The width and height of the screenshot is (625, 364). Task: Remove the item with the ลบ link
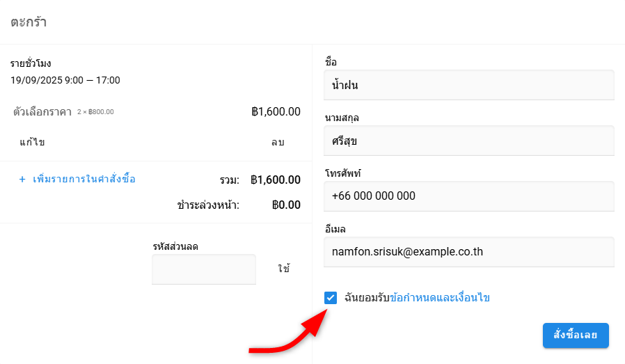278,142
